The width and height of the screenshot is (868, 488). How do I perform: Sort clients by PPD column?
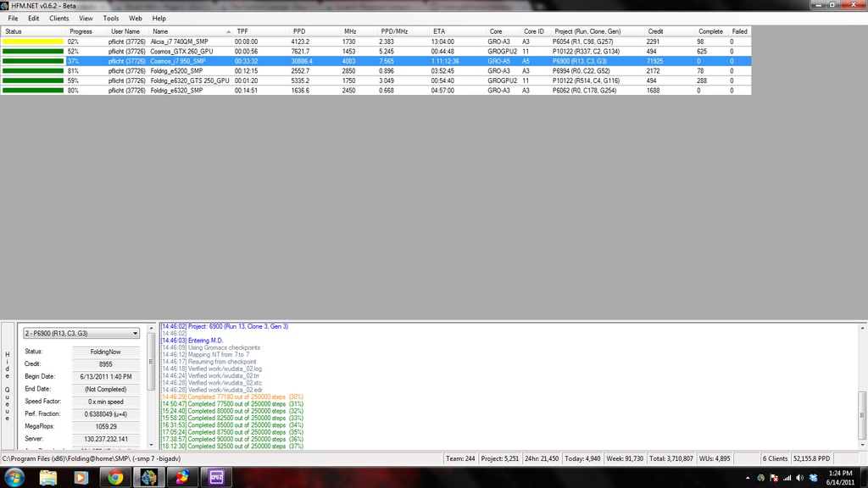(314, 31)
